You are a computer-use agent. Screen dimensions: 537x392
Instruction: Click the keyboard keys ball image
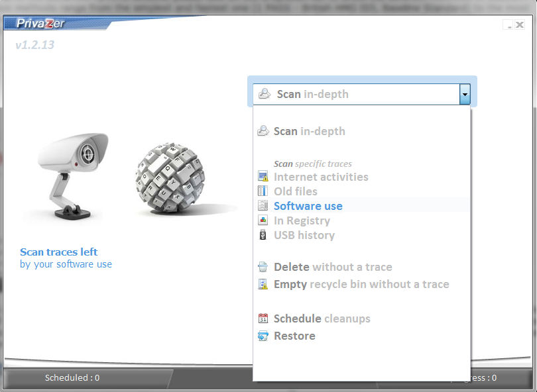[170, 177]
